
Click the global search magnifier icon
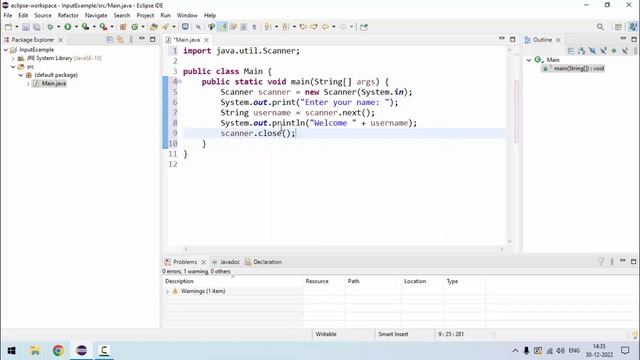(600, 27)
